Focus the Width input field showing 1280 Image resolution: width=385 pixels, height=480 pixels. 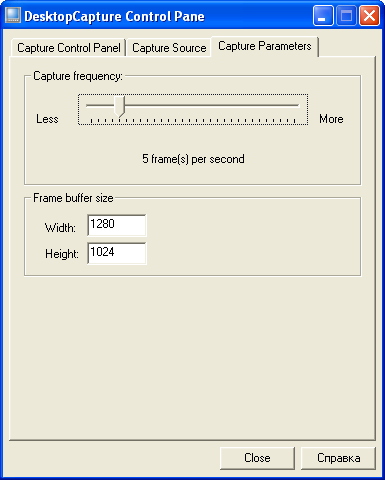coord(117,225)
